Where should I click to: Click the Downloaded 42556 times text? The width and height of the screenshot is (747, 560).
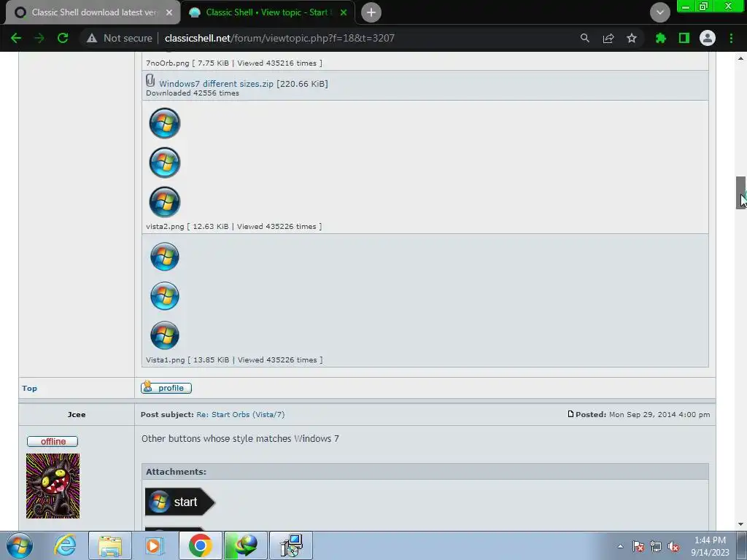click(x=193, y=93)
